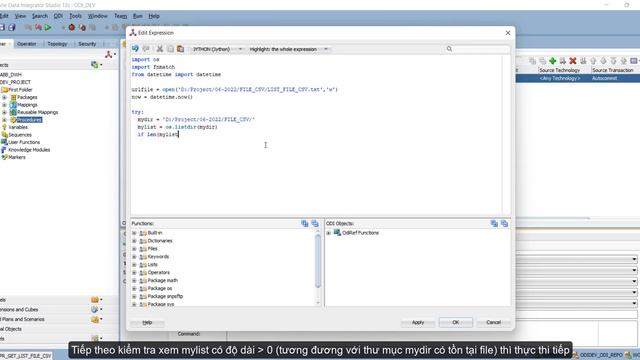Click the Apply button

pyautogui.click(x=418, y=322)
